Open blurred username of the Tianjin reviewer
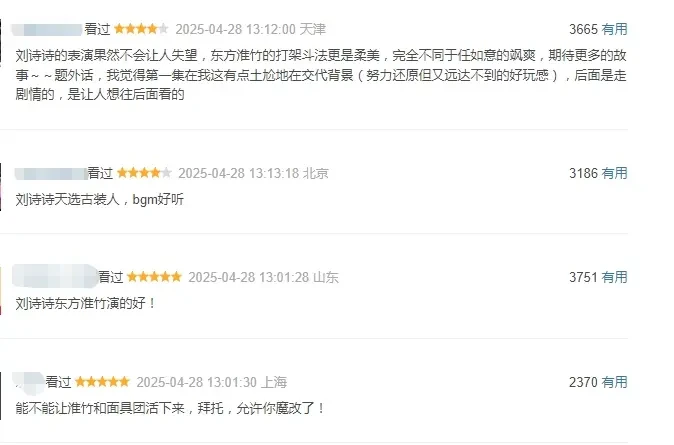Viewport: 674px width, 445px height. tap(47, 30)
